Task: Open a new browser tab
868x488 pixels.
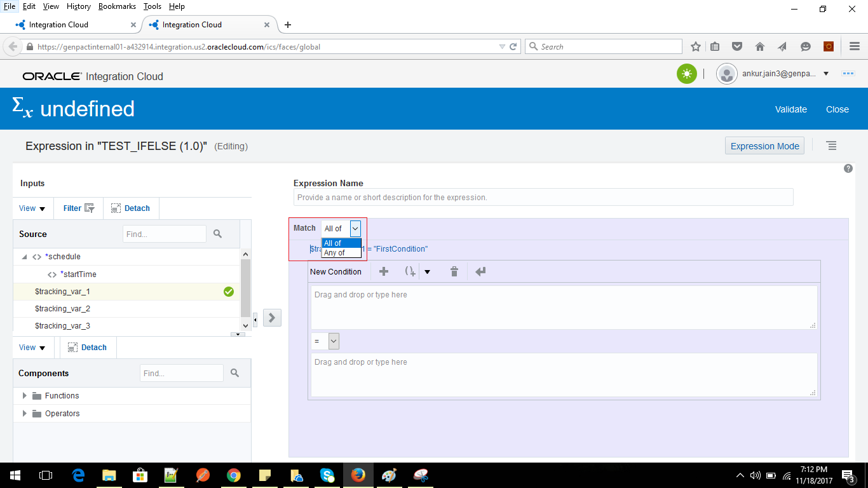Action: 288,25
